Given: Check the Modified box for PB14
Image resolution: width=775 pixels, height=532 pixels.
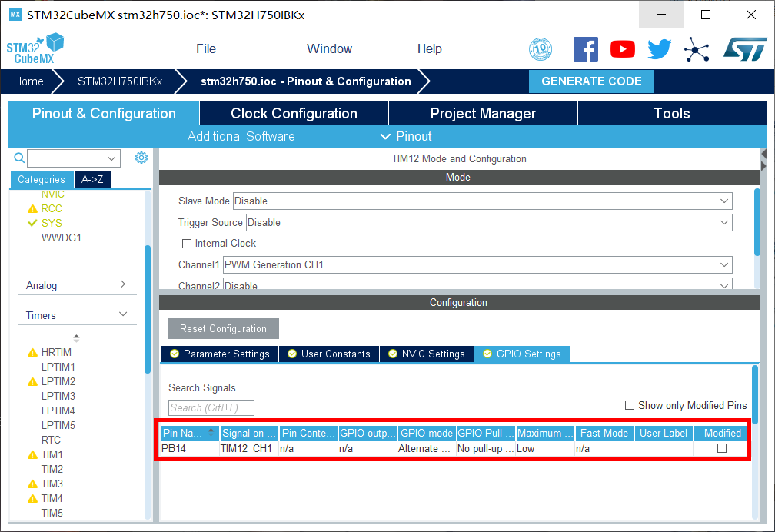Looking at the screenshot, I should click(x=722, y=448).
